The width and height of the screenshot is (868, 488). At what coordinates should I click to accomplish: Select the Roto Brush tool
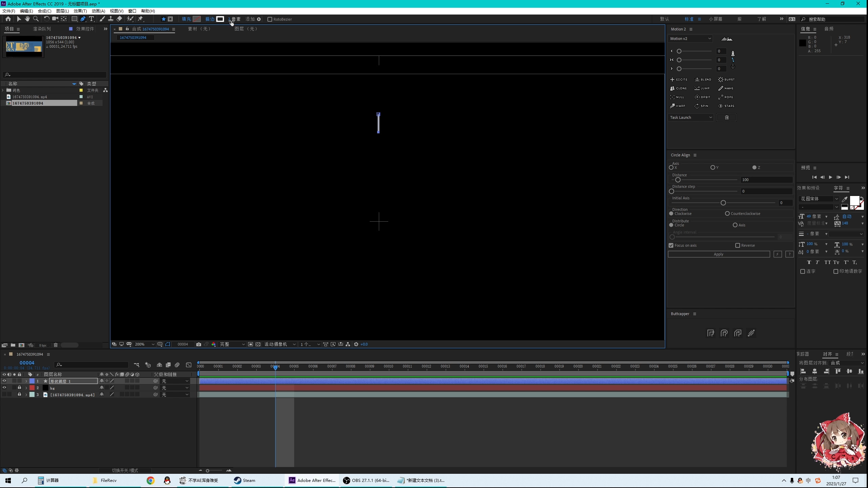(130, 19)
